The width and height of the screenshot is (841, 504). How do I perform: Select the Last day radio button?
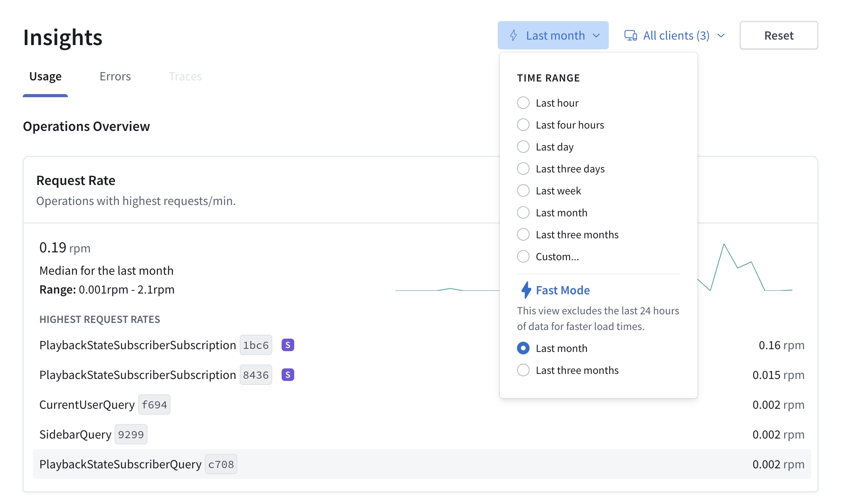pyautogui.click(x=523, y=147)
